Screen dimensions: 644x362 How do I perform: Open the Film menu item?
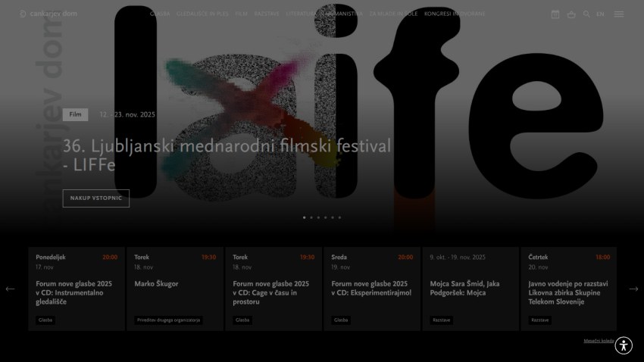(242, 14)
